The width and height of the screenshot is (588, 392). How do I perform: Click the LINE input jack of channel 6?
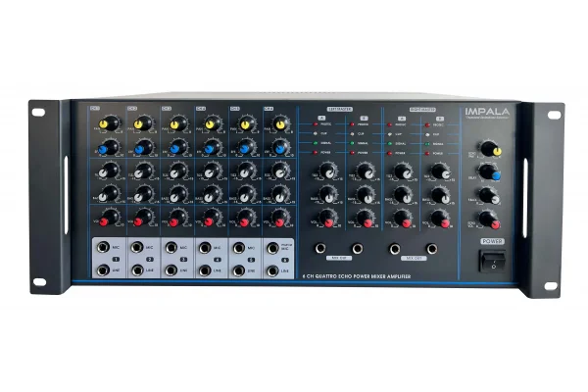(272, 270)
